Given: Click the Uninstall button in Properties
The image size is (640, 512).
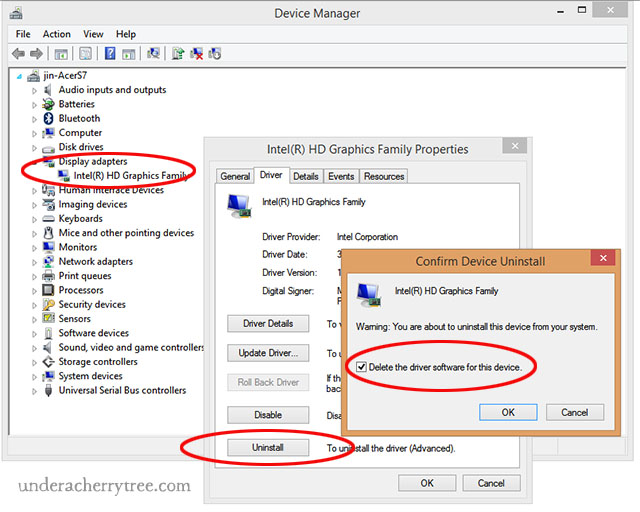Looking at the screenshot, I should coord(268,447).
